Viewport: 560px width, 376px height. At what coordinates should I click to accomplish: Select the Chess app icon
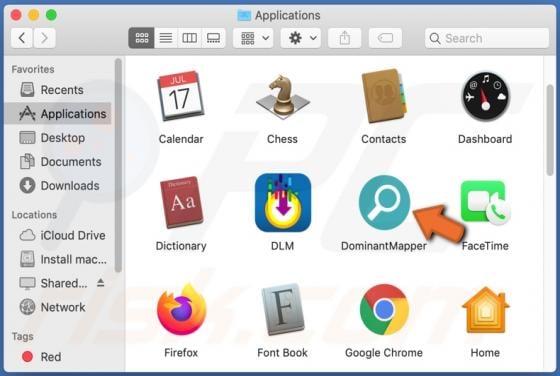282,97
